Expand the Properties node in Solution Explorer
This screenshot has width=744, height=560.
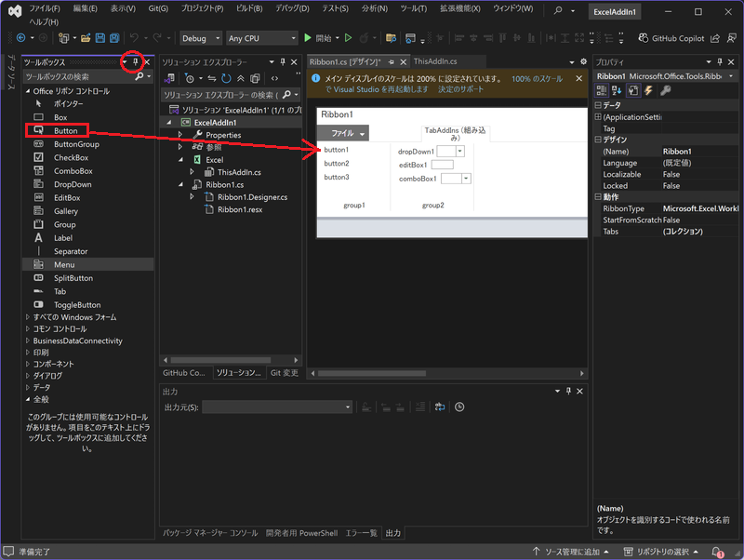pos(179,135)
